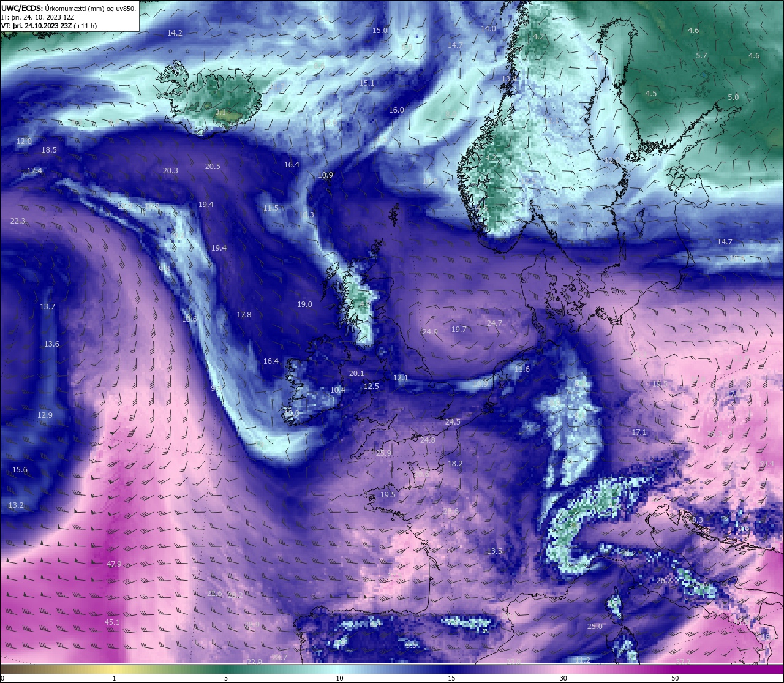Click the 15.0 value at the top
The image size is (784, 683).
[380, 30]
